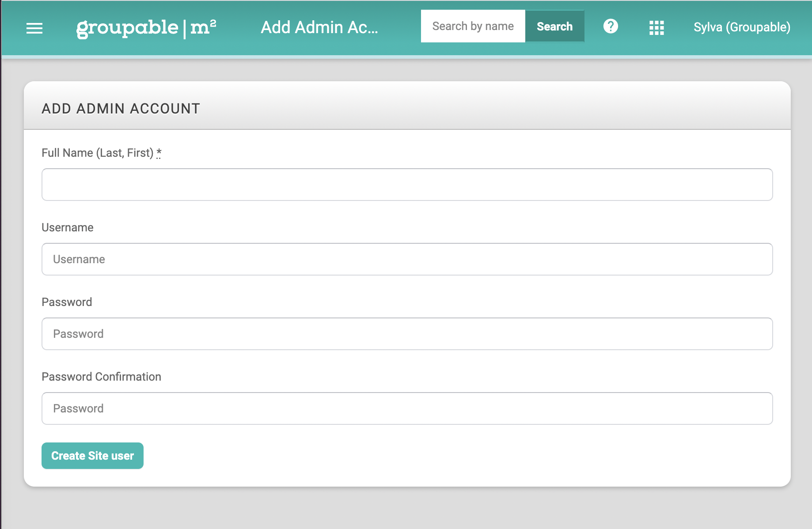Viewport: 812px width, 529px height.
Task: Submit with Create Site user button
Action: pos(92,456)
